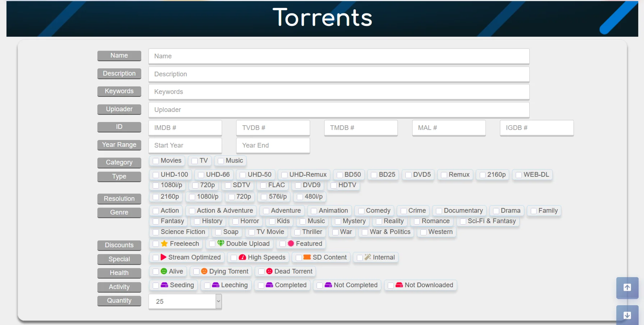Image resolution: width=644 pixels, height=325 pixels.
Task: Enable the UHD-Remux type checkbox
Action: click(x=284, y=175)
